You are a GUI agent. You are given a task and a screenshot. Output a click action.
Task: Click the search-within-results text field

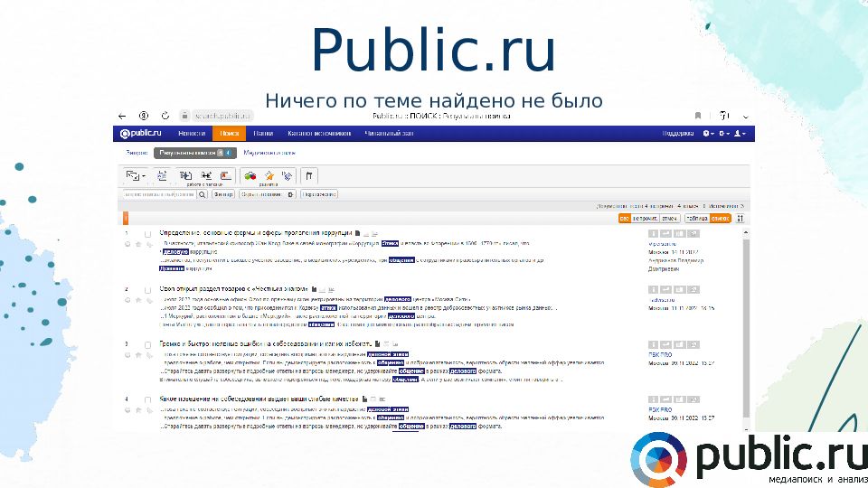click(159, 194)
